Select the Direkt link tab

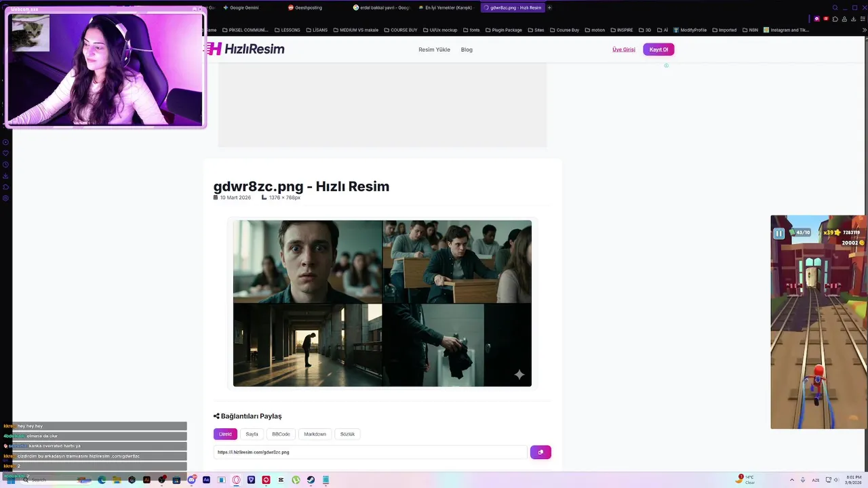point(225,434)
